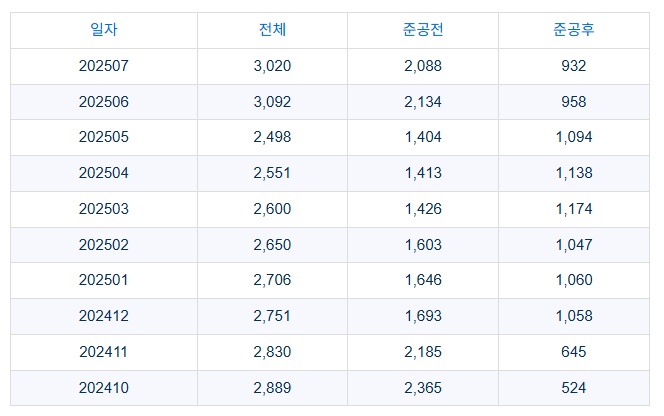The height and width of the screenshot is (416, 664).
Task: Click the 1,094 value in 202505 row
Action: click(x=574, y=137)
